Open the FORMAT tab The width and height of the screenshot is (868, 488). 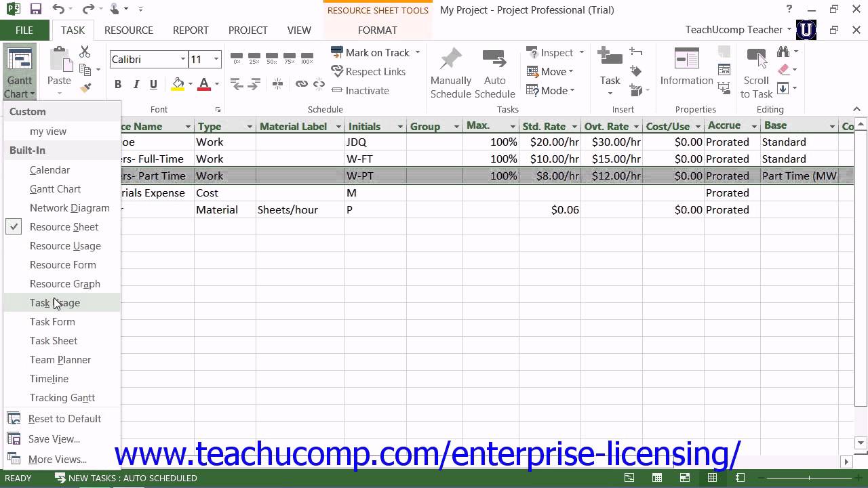click(x=378, y=30)
